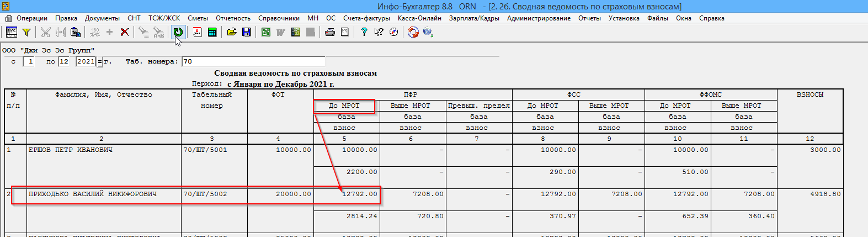Click the grey Word export icon
This screenshot has width=868, height=237.
[x=280, y=32]
